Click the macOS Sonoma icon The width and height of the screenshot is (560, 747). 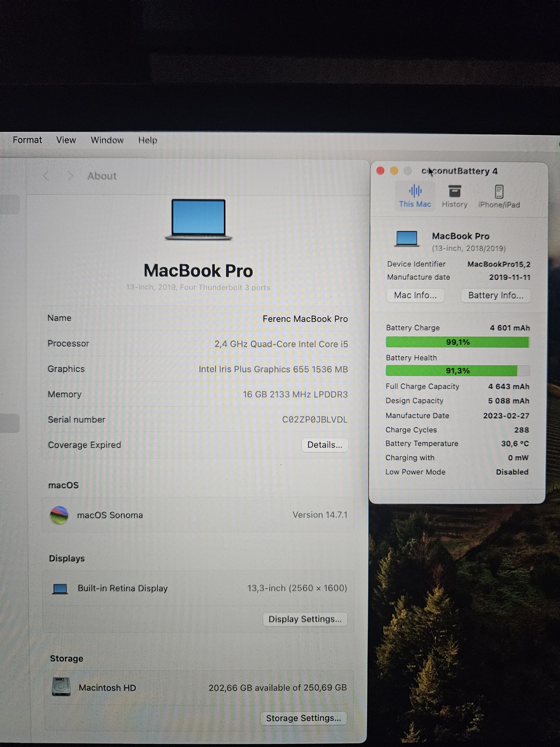coord(59,515)
